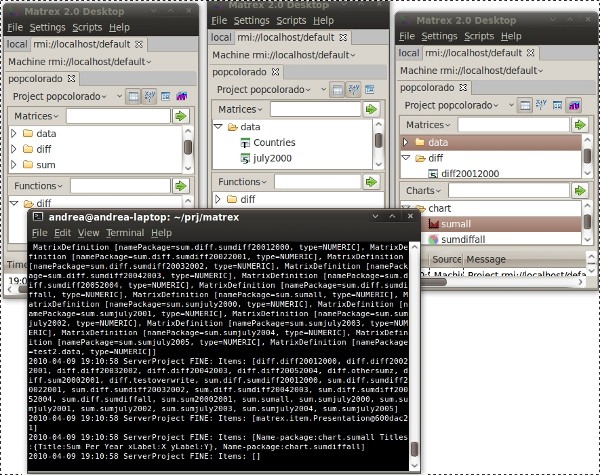Click Matrices filter text field in right window

[x=510, y=123]
